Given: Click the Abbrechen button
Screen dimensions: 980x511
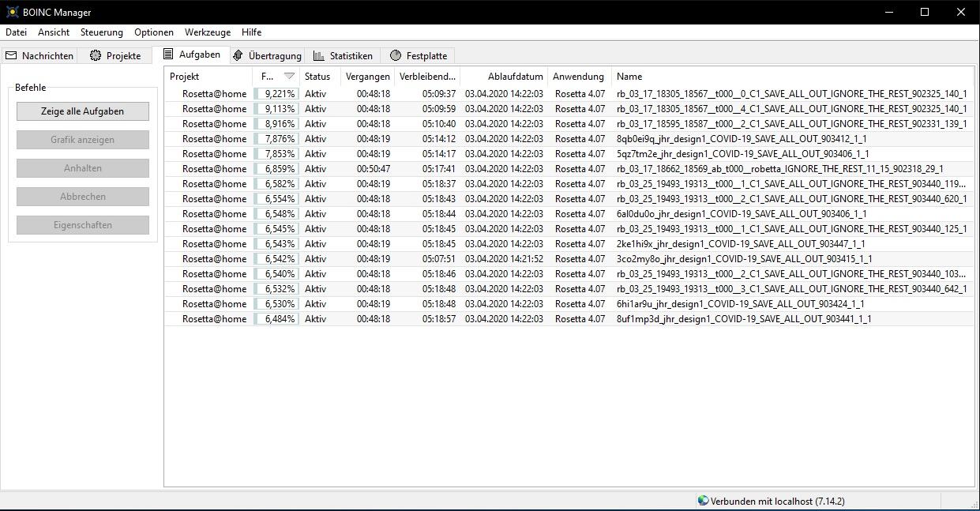Looking at the screenshot, I should [83, 197].
